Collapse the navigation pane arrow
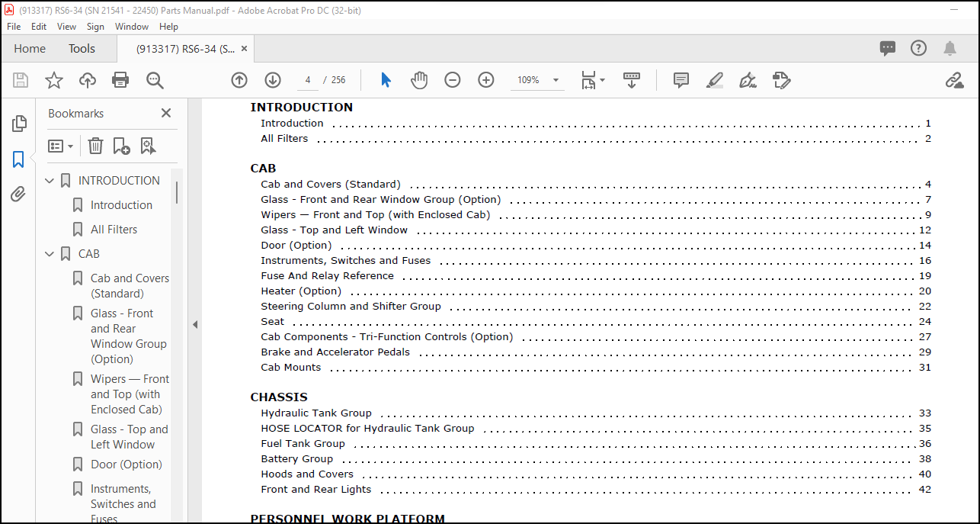The width and height of the screenshot is (980, 524). [x=195, y=324]
